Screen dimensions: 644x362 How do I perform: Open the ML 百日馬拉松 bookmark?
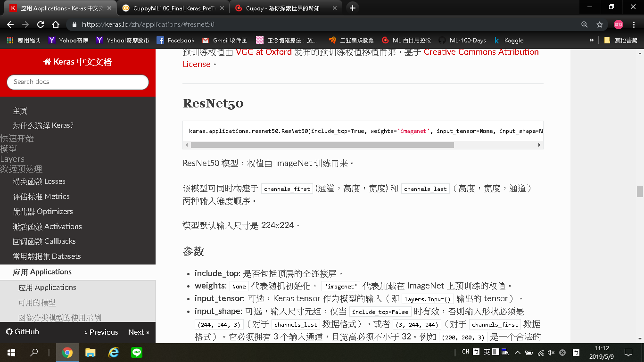click(x=406, y=41)
